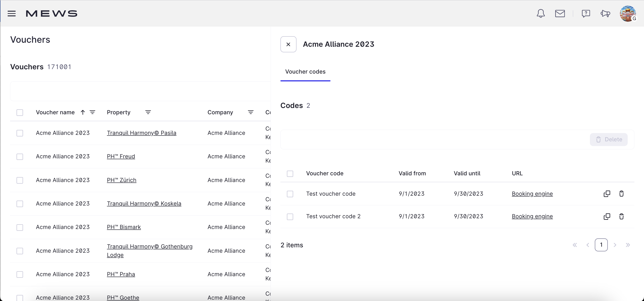The width and height of the screenshot is (644, 301).
Task: Tick the checkbox for Test voucher code
Action: coord(290,194)
